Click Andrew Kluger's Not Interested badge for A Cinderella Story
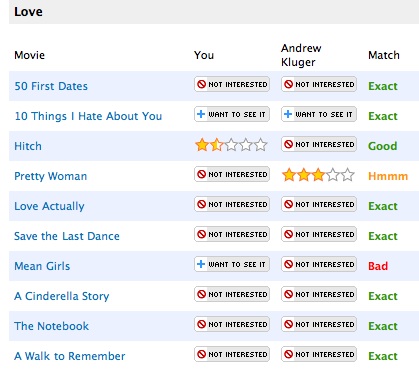Image resolution: width=419 pixels, height=369 pixels. pyautogui.click(x=319, y=294)
